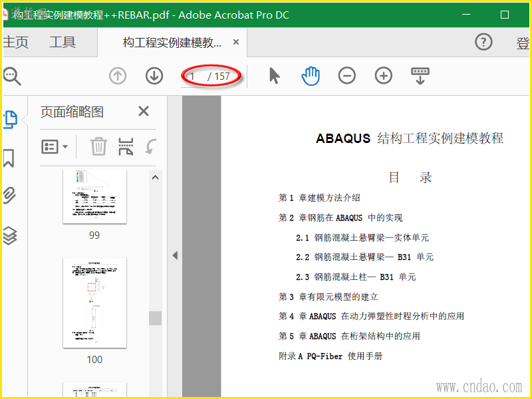Click 2.3 钢筋混凝土柱— B31 单元 entry
Viewport: 532px width, 399px height.
[356, 277]
